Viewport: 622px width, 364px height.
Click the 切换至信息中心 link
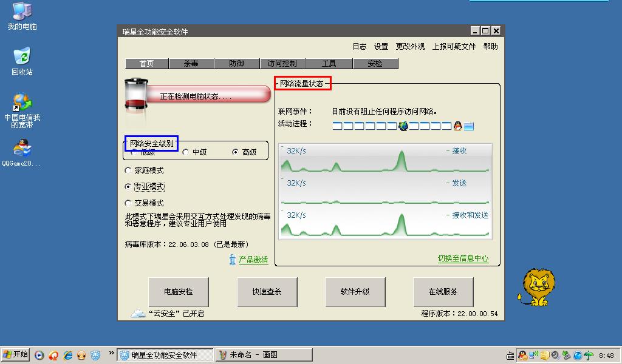[x=463, y=258]
